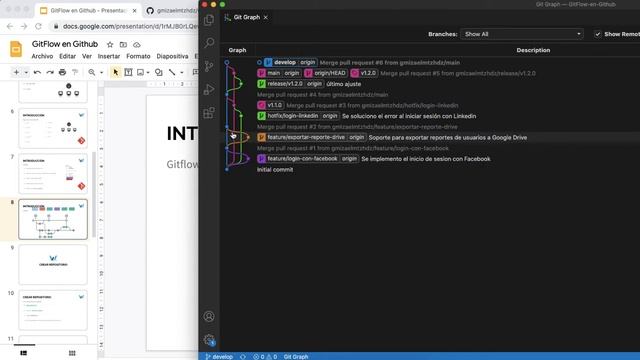Choose the Select cursor tool in Slides
Image resolution: width=640 pixels, height=360 pixels.
tap(116, 72)
